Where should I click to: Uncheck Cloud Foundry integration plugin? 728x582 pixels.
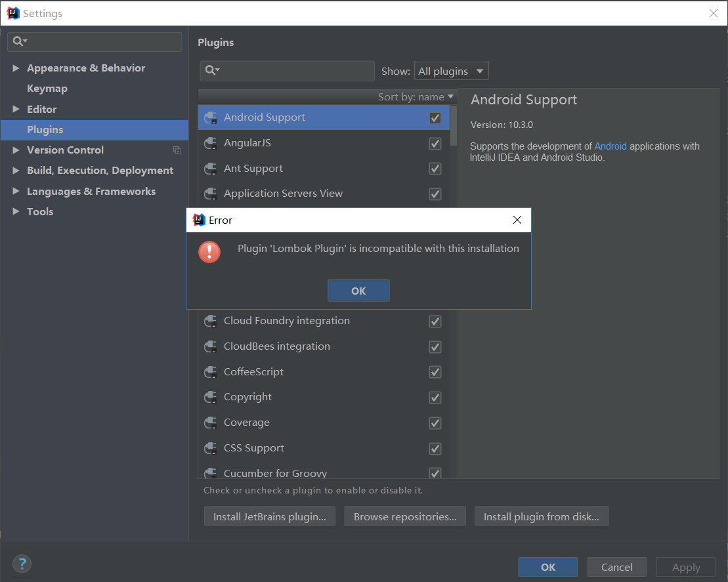pyautogui.click(x=435, y=321)
